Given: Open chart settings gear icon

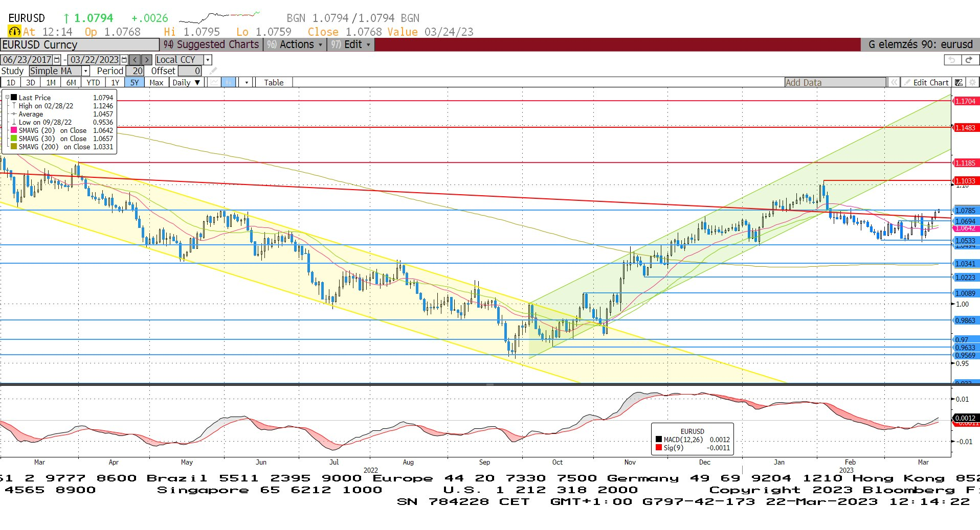Looking at the screenshot, I should pos(972,82).
